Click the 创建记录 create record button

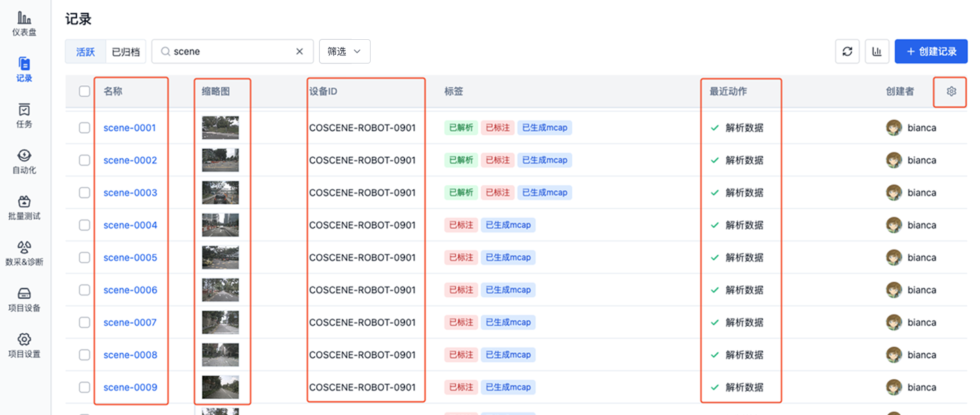[x=931, y=51]
